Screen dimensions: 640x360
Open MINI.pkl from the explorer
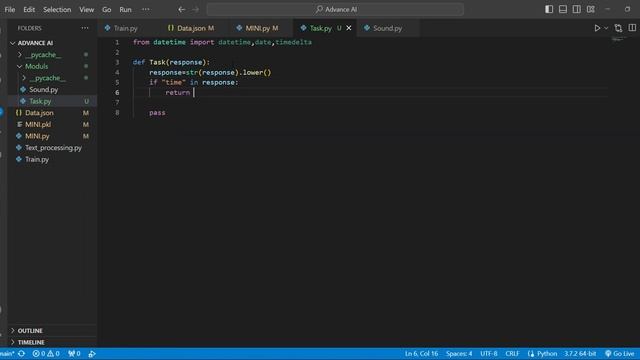click(38, 124)
